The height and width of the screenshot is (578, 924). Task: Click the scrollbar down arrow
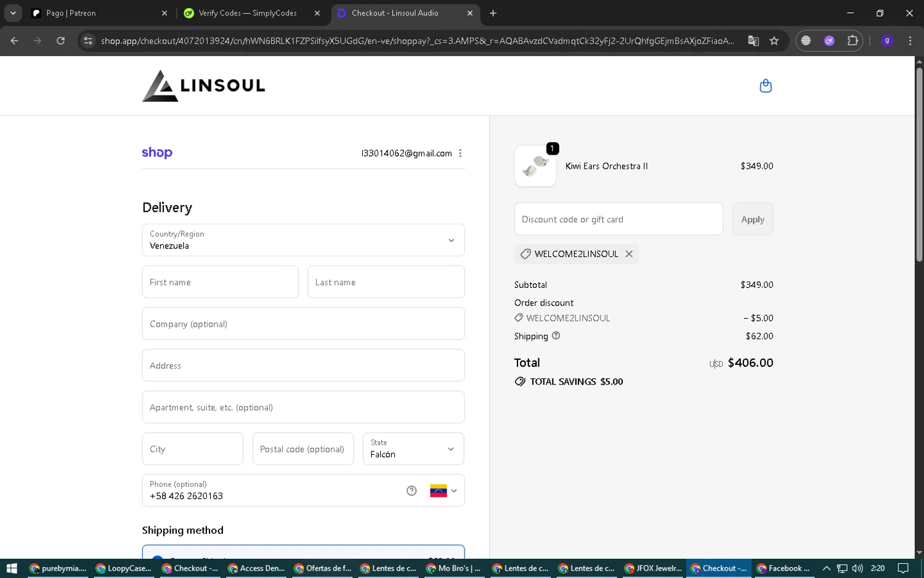tap(919, 553)
